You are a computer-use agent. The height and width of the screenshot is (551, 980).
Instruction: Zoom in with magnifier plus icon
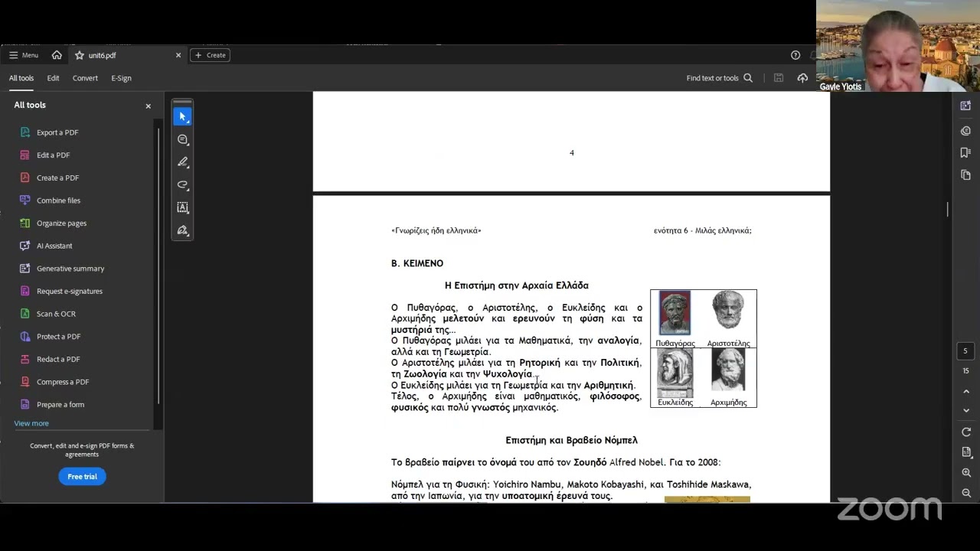[x=966, y=473]
